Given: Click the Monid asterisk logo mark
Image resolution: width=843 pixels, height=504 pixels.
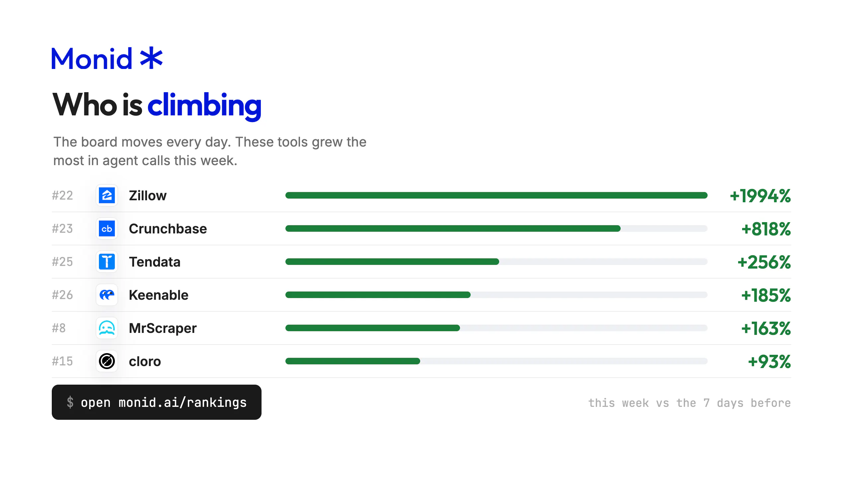Looking at the screenshot, I should [x=152, y=58].
